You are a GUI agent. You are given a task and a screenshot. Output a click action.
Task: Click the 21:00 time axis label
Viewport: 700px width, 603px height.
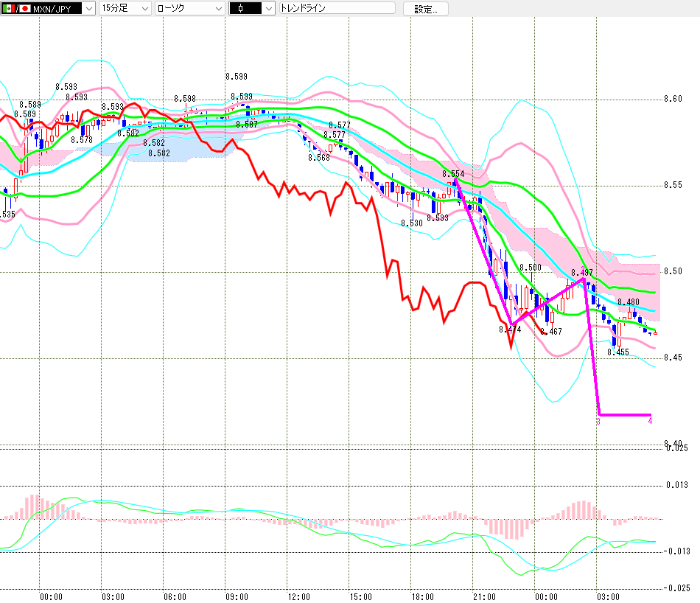tap(484, 597)
